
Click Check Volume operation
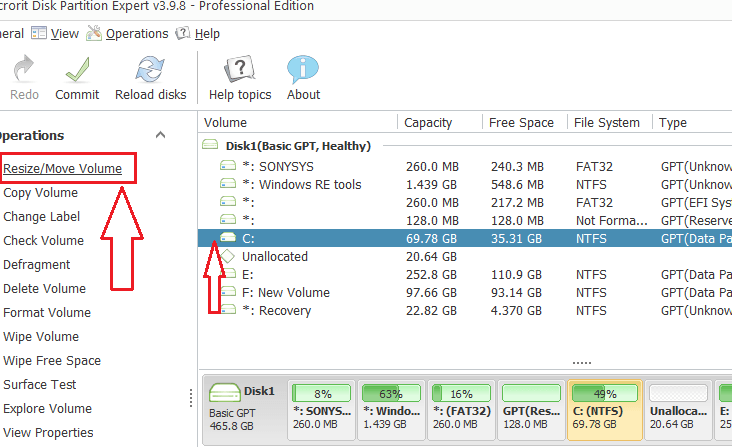point(43,241)
